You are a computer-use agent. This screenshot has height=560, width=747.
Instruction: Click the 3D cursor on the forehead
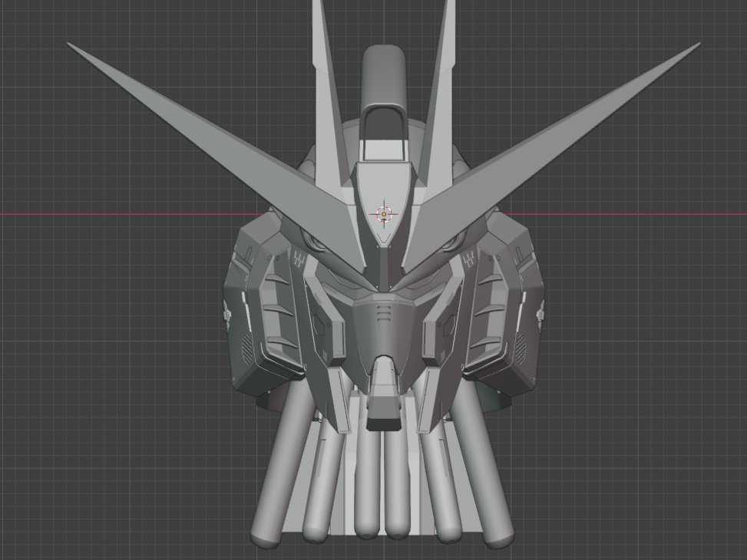click(x=384, y=214)
